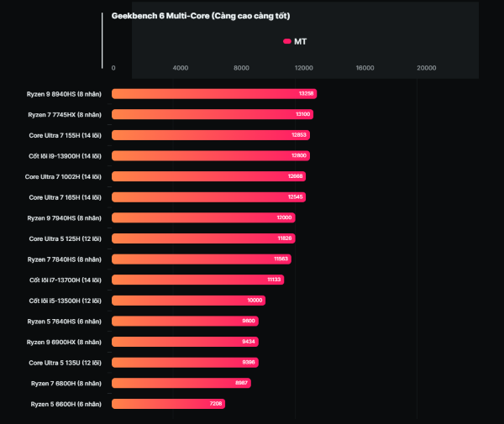This screenshot has width=504, height=424.
Task: Click the 'MT' legend label
Action: [x=300, y=42]
